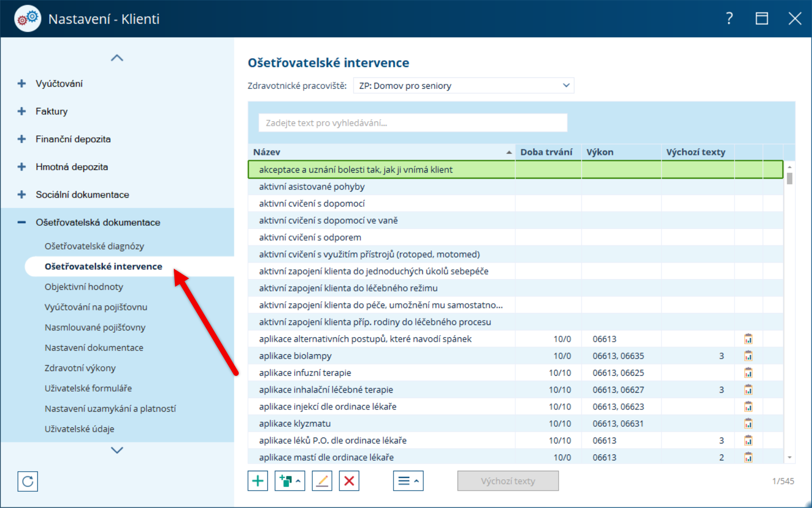The image size is (812, 508).
Task: Click the help question mark icon
Action: click(729, 18)
